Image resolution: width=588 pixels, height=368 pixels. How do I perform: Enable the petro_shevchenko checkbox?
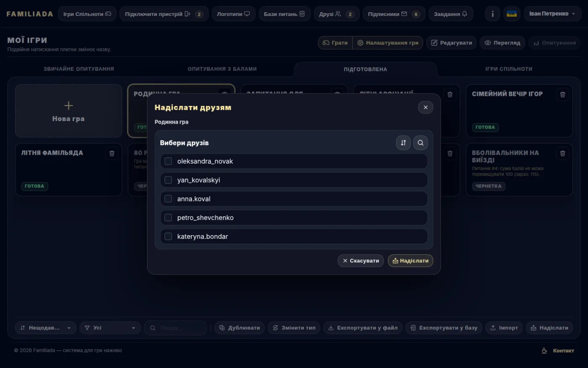168,217
